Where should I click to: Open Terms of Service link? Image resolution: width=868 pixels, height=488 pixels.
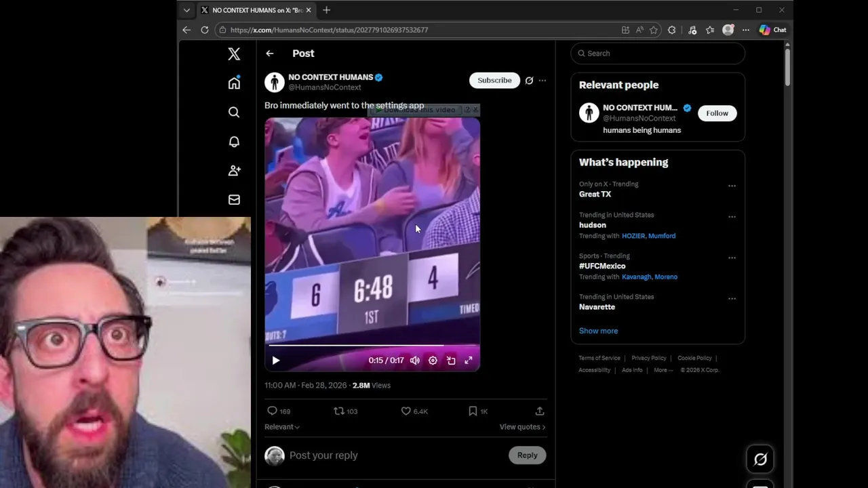coord(599,358)
